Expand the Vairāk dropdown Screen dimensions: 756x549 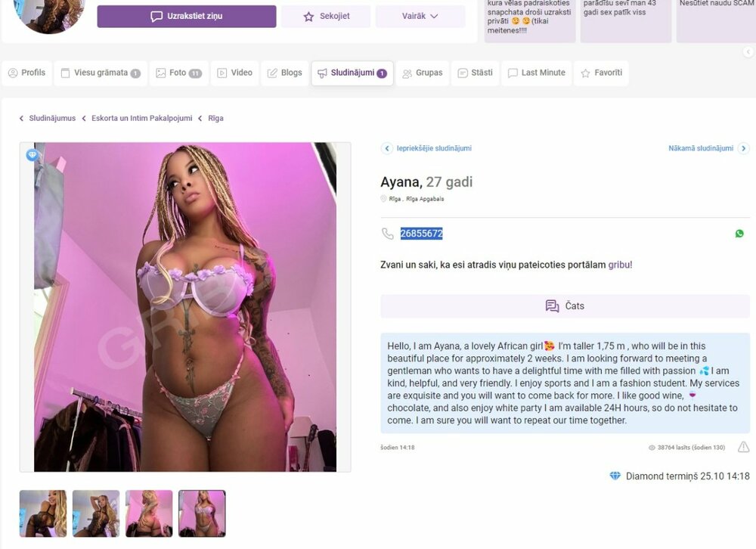click(420, 16)
